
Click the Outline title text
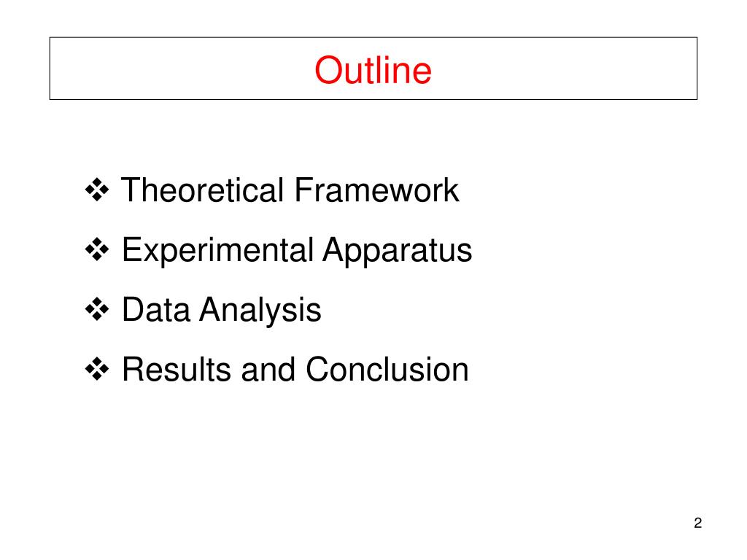pyautogui.click(x=373, y=70)
